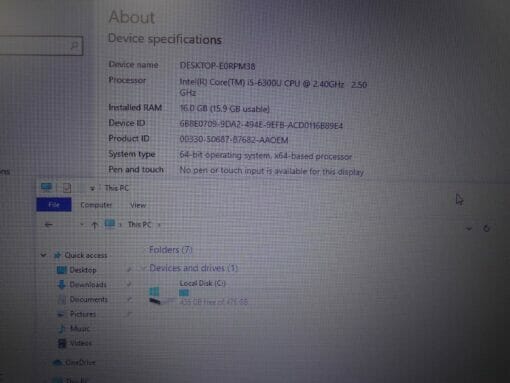Click the OneDrive cloud icon
Image resolution: width=510 pixels, height=383 pixels.
point(58,362)
